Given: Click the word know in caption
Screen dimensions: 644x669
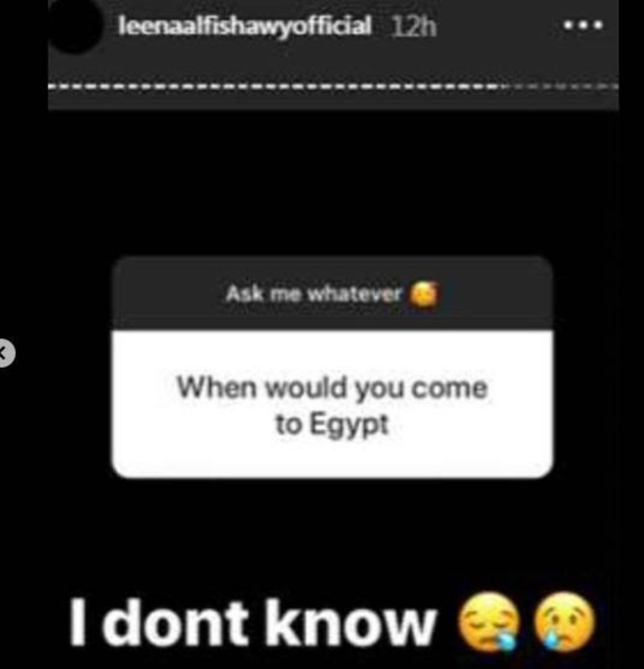Looking at the screenshot, I should 351,622.
